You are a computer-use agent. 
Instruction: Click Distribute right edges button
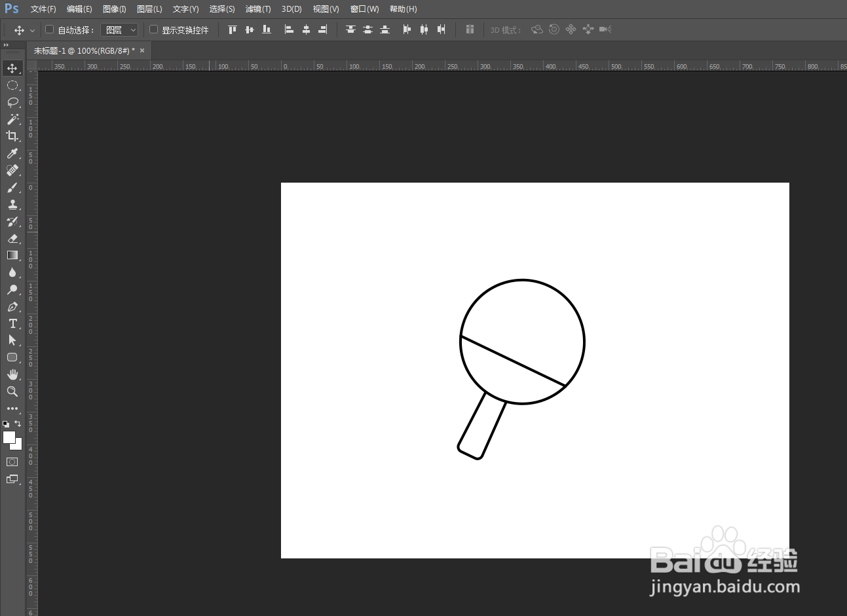pyautogui.click(x=442, y=29)
